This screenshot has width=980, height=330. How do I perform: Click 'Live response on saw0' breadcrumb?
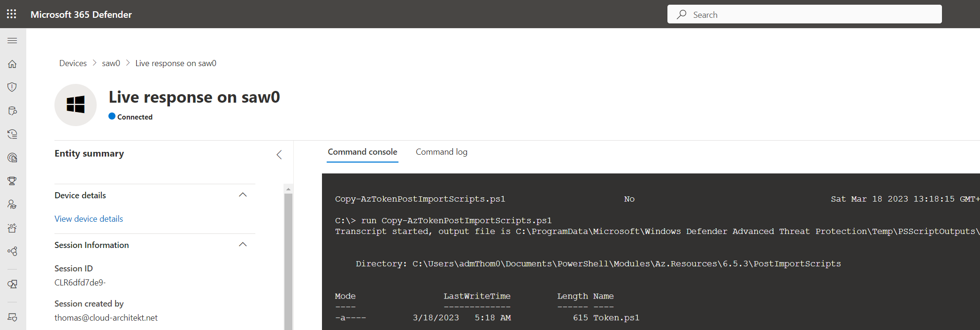pos(176,63)
